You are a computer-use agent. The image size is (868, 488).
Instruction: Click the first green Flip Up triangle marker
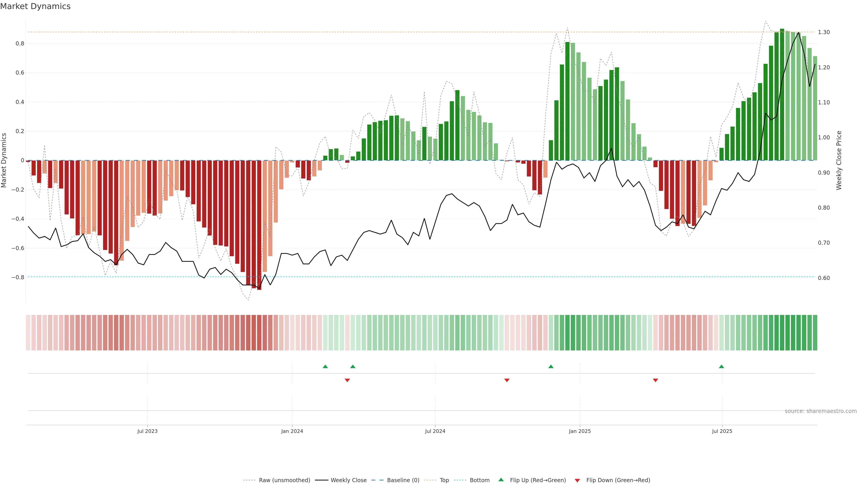coord(325,366)
